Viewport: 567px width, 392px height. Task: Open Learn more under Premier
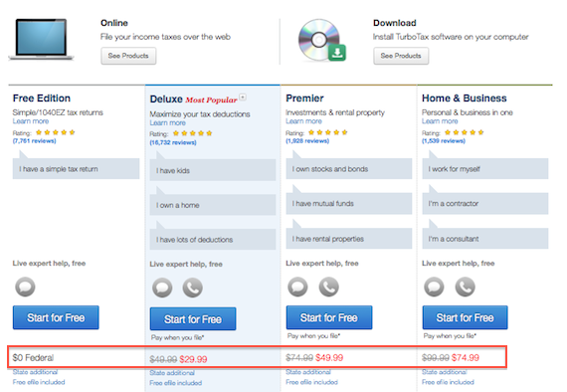pos(303,121)
